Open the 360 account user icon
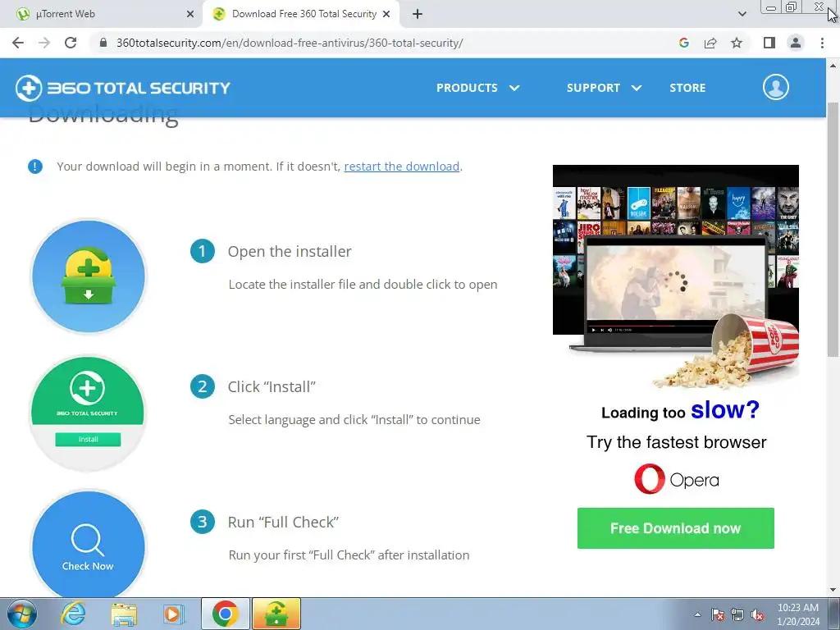The image size is (840, 630). 776,87
